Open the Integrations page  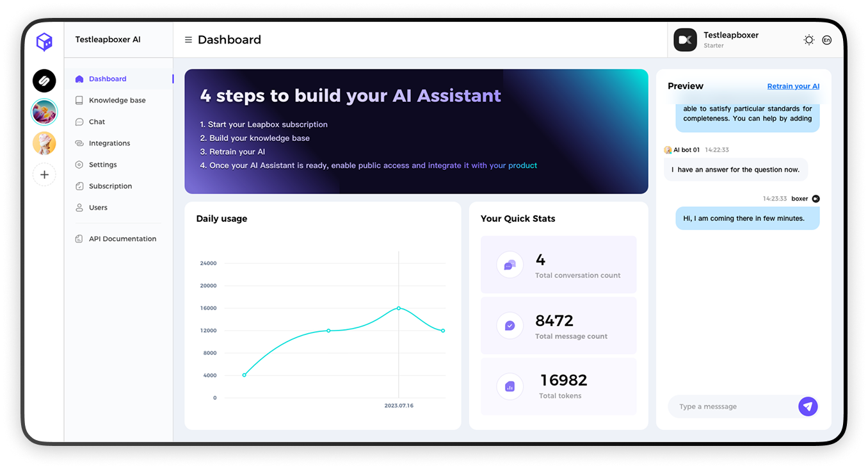[109, 144]
